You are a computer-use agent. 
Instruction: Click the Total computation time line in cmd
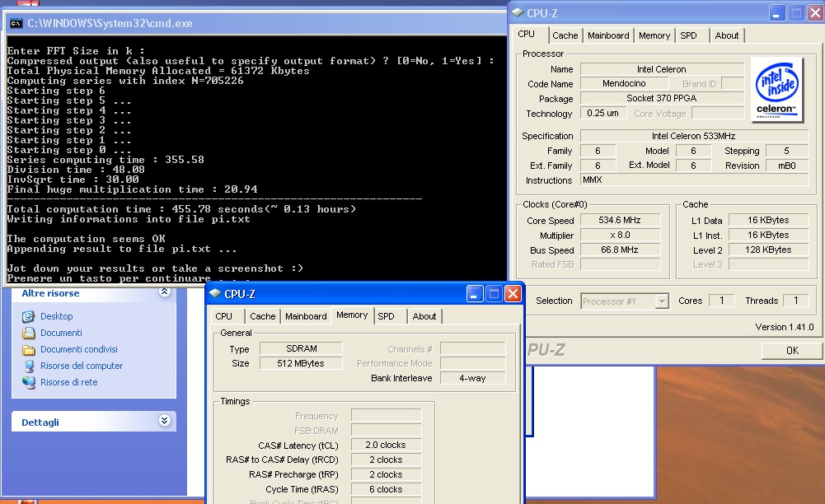click(x=181, y=209)
